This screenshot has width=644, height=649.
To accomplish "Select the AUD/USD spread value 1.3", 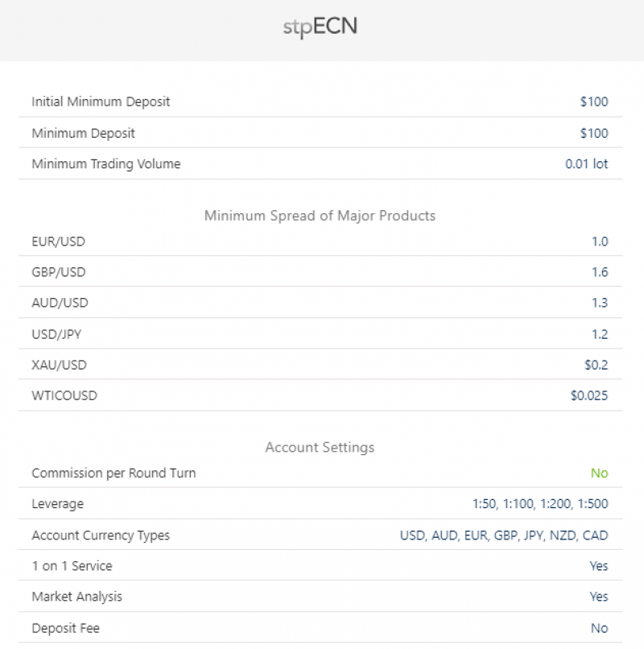I will point(600,303).
